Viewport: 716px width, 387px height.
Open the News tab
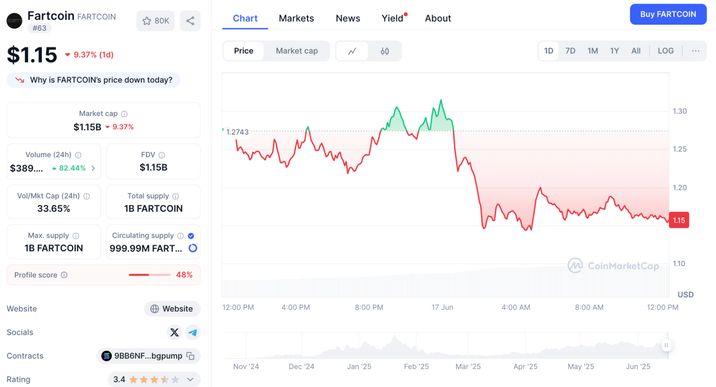(x=348, y=18)
